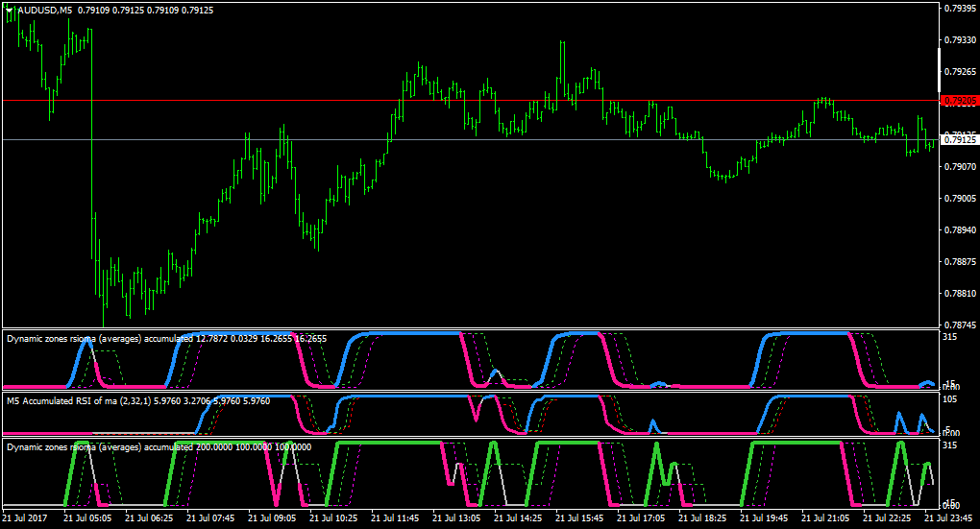Image resolution: width=980 pixels, height=529 pixels.
Task: Click the grey current-price horizontal line
Action: 470,139
